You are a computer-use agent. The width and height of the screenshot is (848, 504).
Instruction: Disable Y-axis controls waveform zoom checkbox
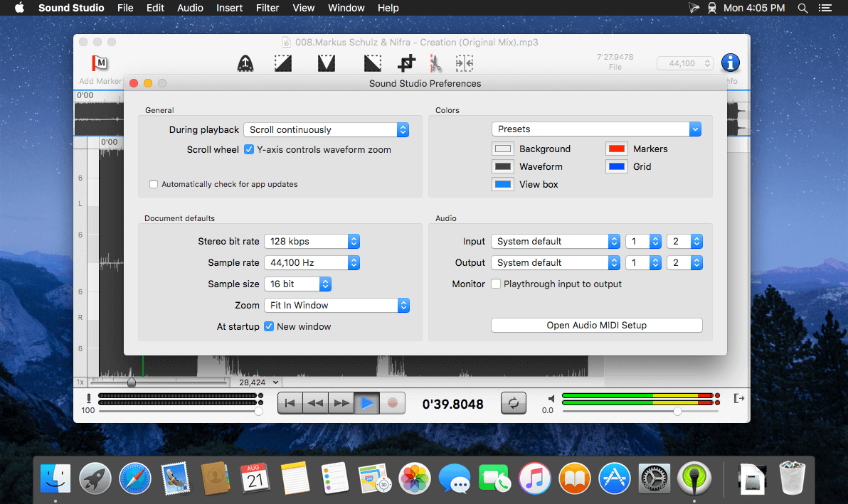coord(249,150)
